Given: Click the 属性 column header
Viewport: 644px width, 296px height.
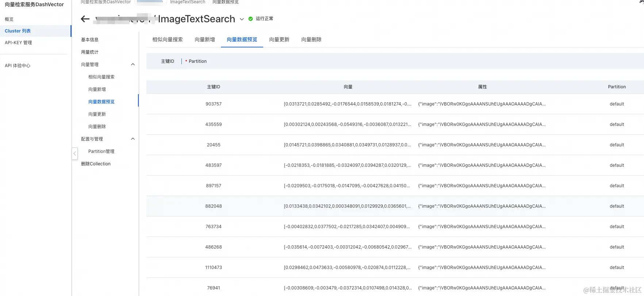Looking at the screenshot, I should tap(482, 87).
